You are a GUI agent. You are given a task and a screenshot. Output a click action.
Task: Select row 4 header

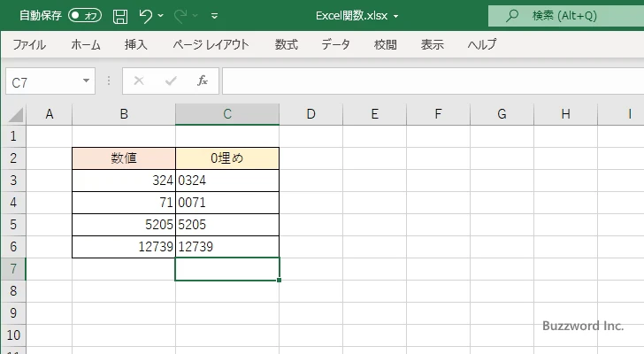13,203
